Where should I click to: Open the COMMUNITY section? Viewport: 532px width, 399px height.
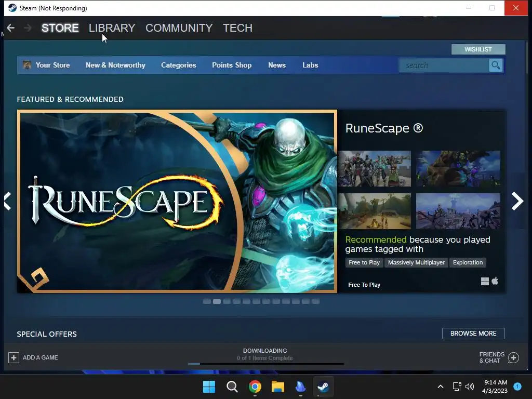point(179,28)
